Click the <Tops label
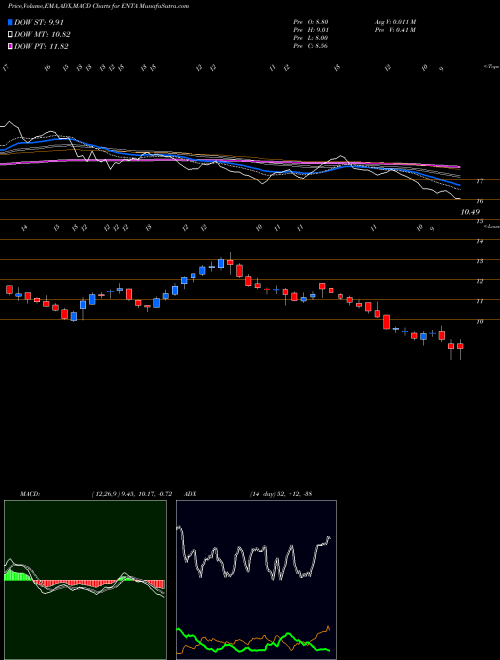 pos(492,67)
